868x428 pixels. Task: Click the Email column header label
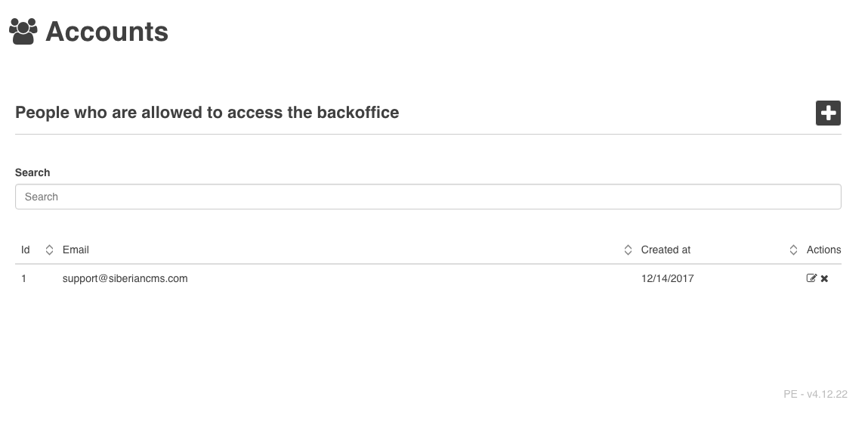tap(76, 250)
